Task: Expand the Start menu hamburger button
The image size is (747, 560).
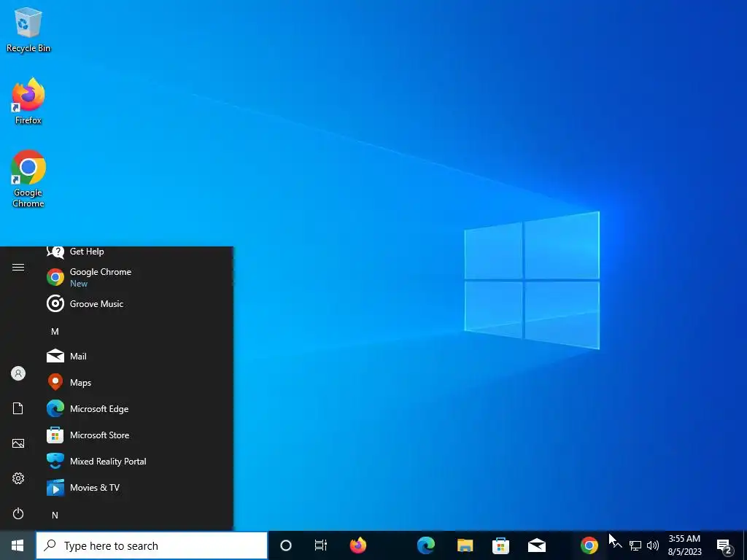Action: coord(18,267)
